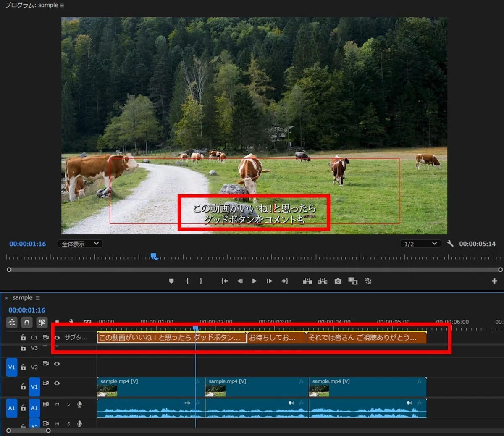Toggle sync lock for track A1
This screenshot has height=436, width=504.
[x=46, y=404]
